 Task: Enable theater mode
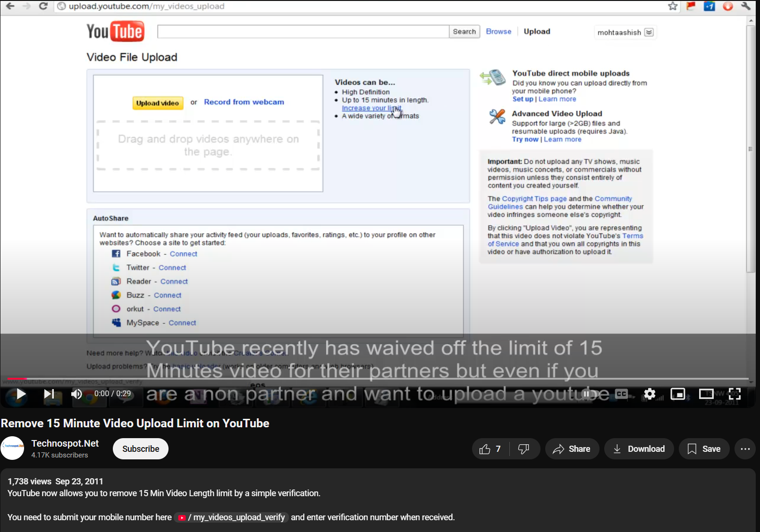tap(706, 394)
